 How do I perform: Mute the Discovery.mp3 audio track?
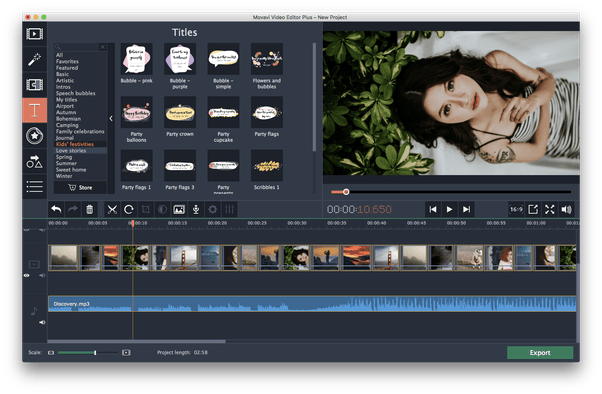(x=42, y=322)
